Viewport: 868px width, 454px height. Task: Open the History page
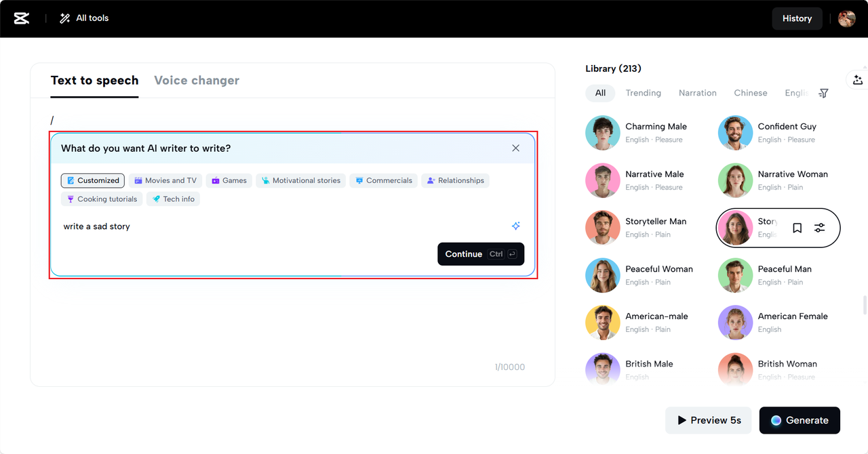click(797, 18)
